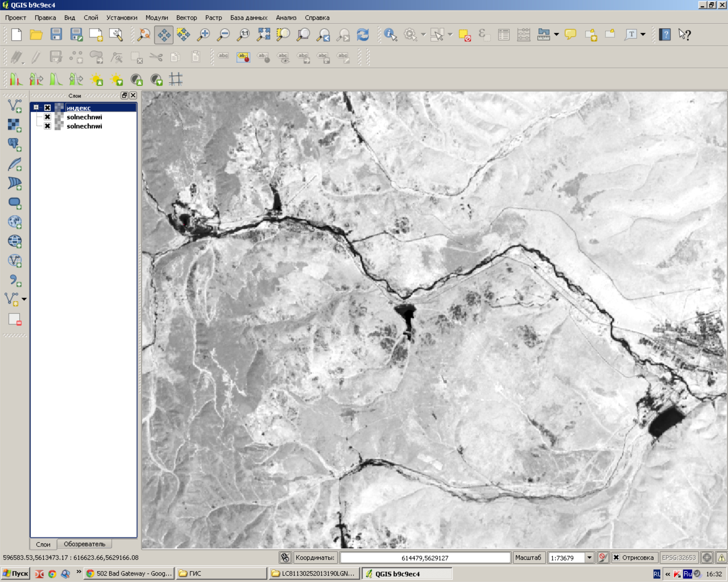
Task: Save the project with the floppy disk icon
Action: [x=56, y=34]
